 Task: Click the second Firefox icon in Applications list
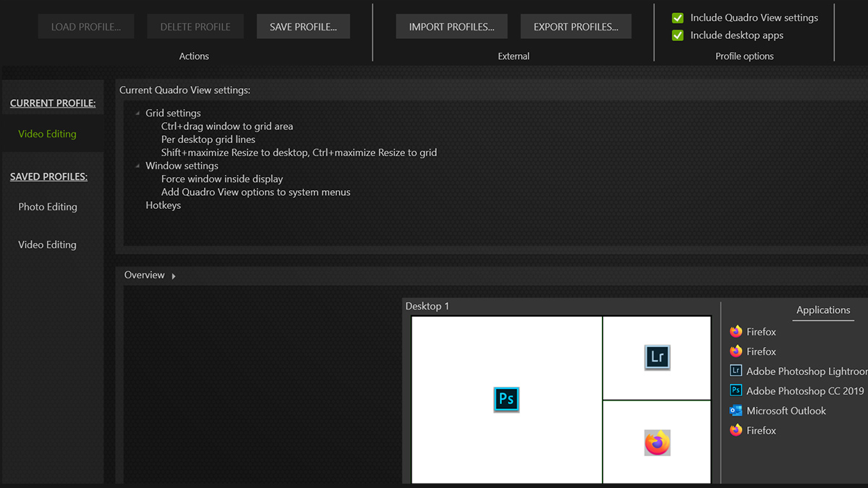click(x=736, y=351)
